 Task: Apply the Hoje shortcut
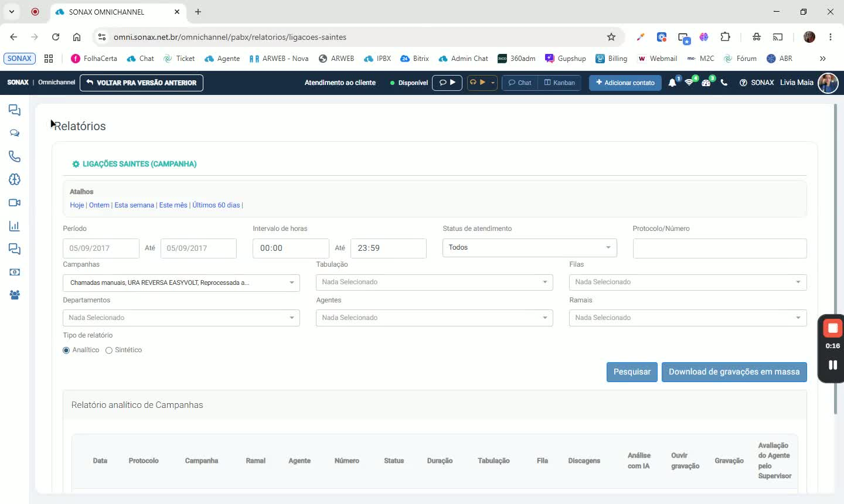pos(77,205)
